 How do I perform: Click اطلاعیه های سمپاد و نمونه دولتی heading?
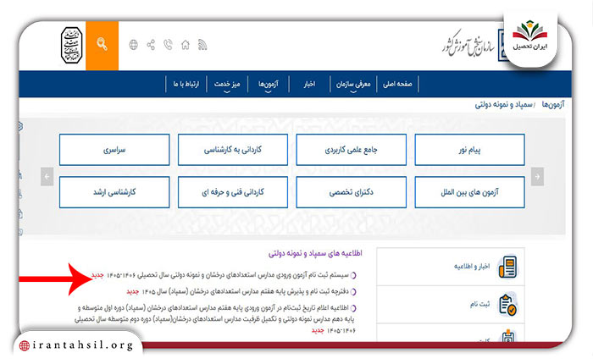click(315, 253)
